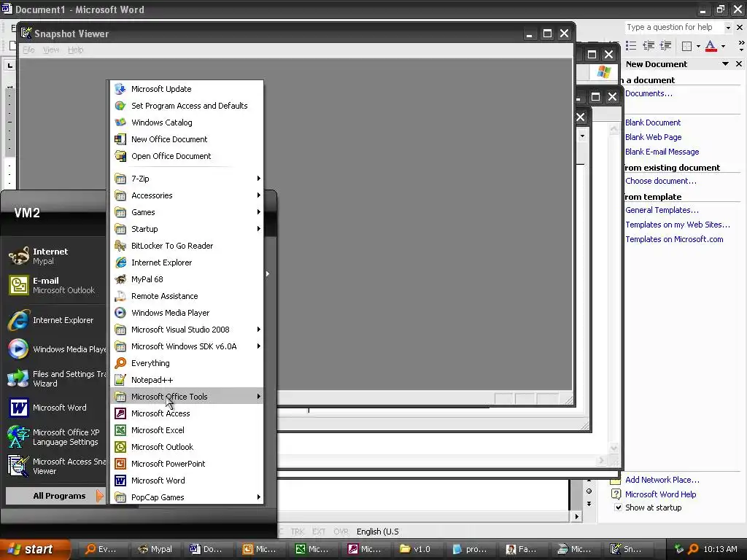This screenshot has width=747, height=560.
Task: Open pinned E-mail Microsoft Outlook shortcut
Action: [55, 285]
